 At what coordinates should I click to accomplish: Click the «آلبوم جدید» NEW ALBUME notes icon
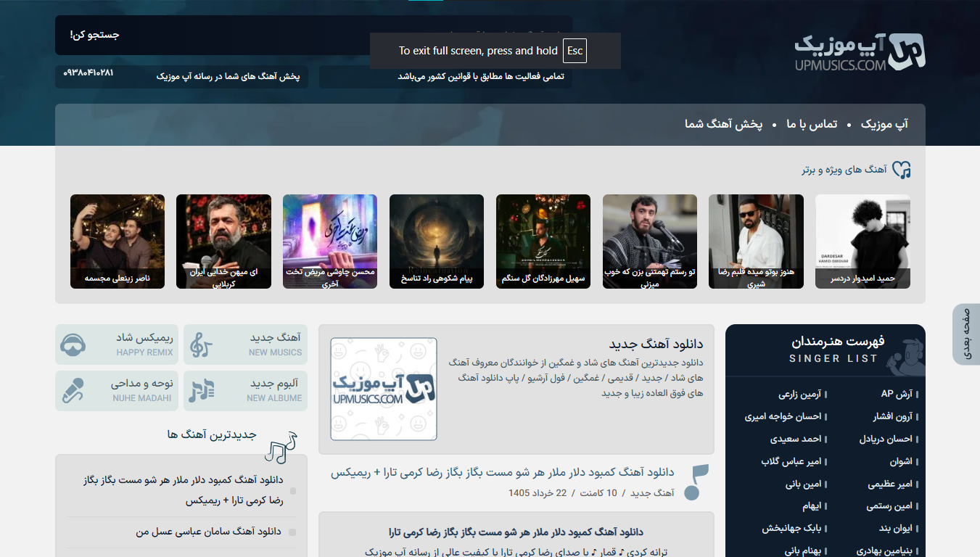200,390
